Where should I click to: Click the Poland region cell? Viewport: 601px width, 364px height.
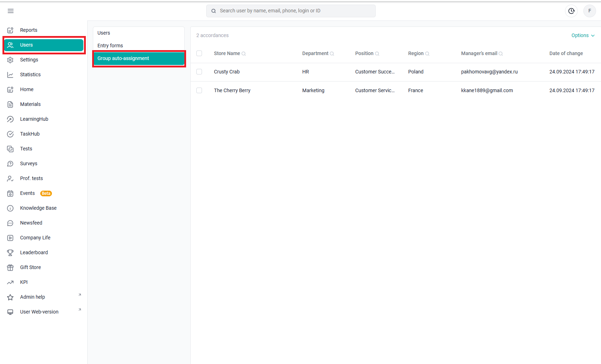[x=416, y=72]
